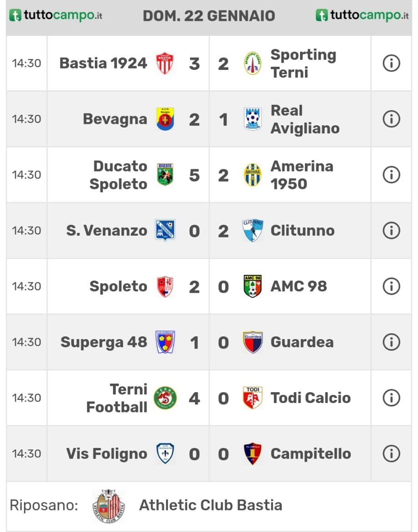
Task: Select the Athletic Club Bastia resting team
Action: [210, 505]
